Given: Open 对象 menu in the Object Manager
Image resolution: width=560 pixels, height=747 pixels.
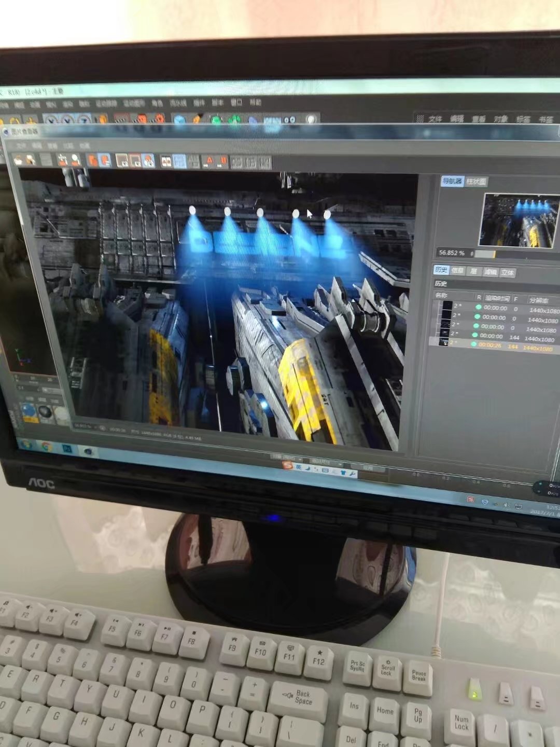Looking at the screenshot, I should coord(501,119).
